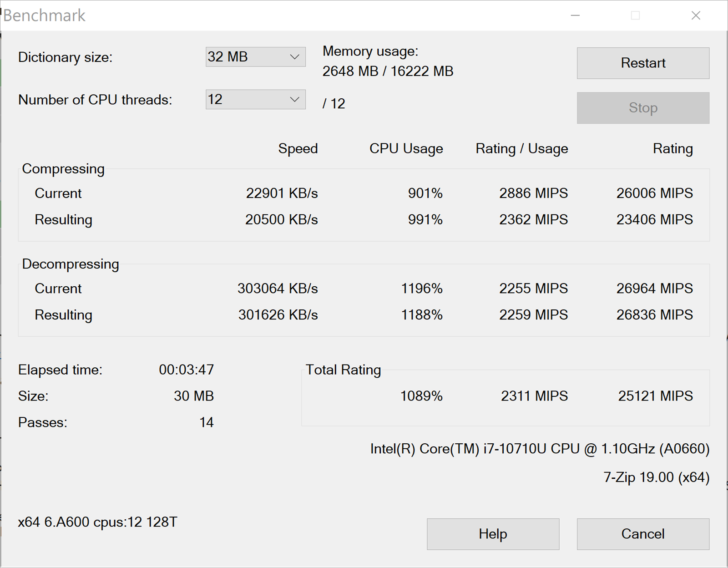Click the Restart button
This screenshot has width=728, height=568.
(642, 63)
